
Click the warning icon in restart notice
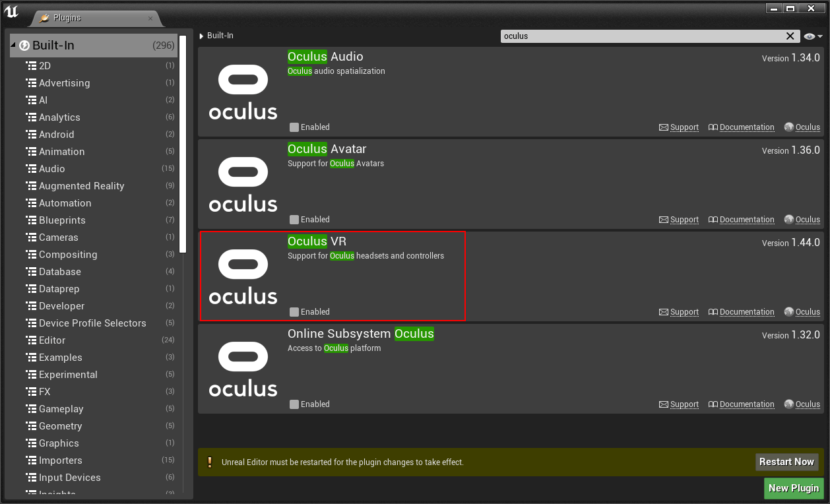[210, 462]
